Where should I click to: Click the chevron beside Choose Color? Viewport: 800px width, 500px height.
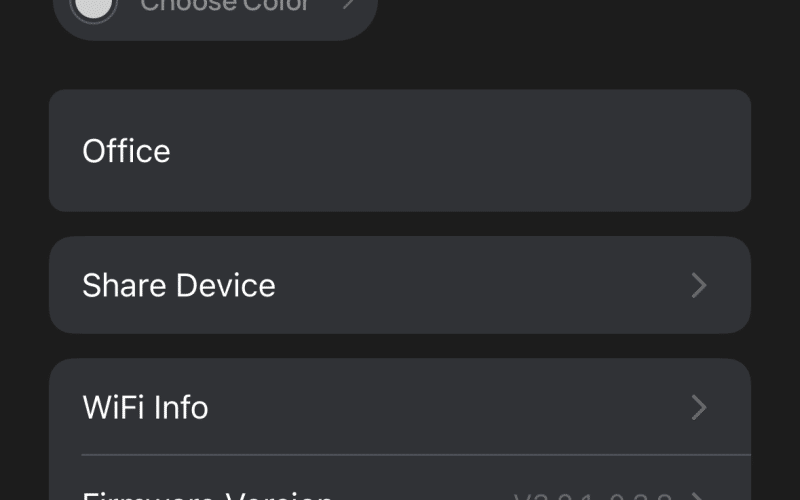click(349, 5)
